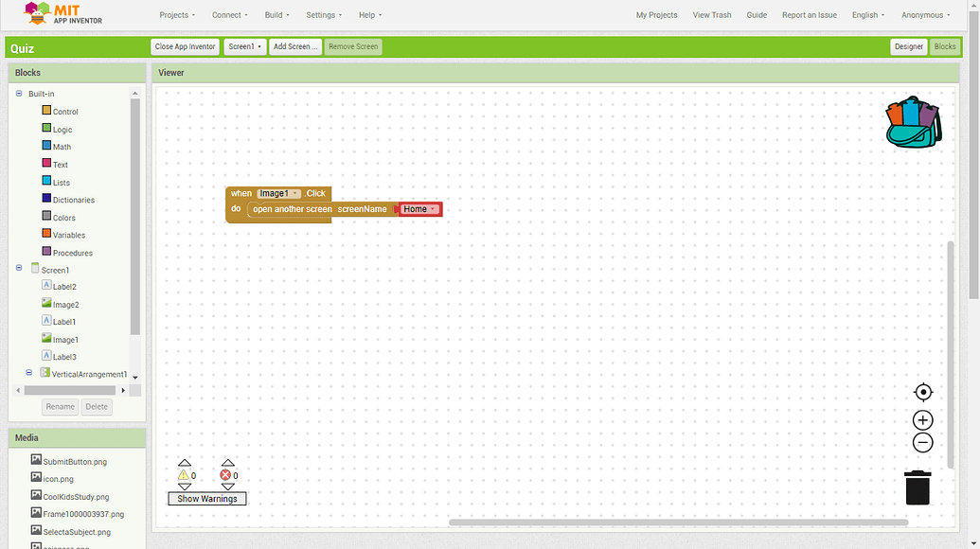The image size is (980, 549).
Task: Open the Trash can in the blocks viewer
Action: (x=917, y=487)
